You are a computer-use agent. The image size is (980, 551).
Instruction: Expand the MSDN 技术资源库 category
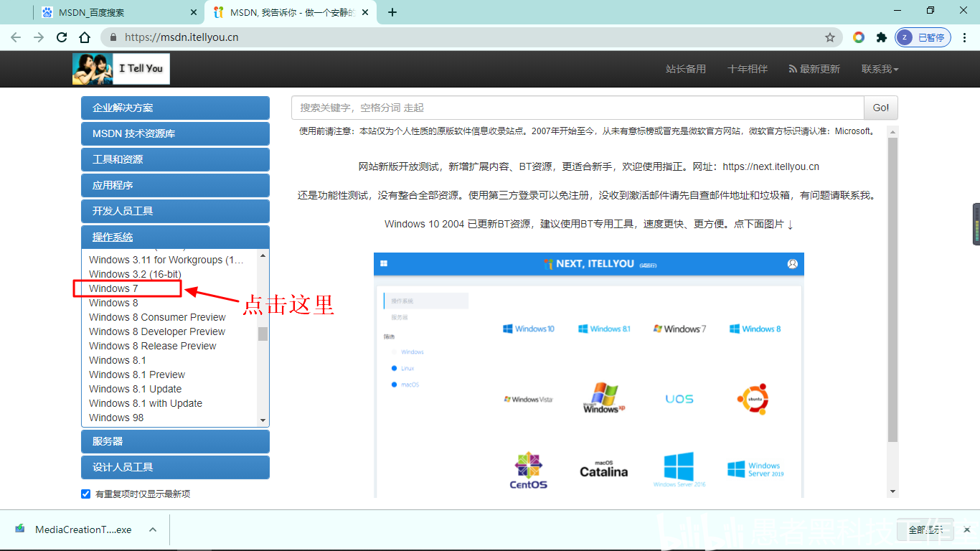point(175,133)
